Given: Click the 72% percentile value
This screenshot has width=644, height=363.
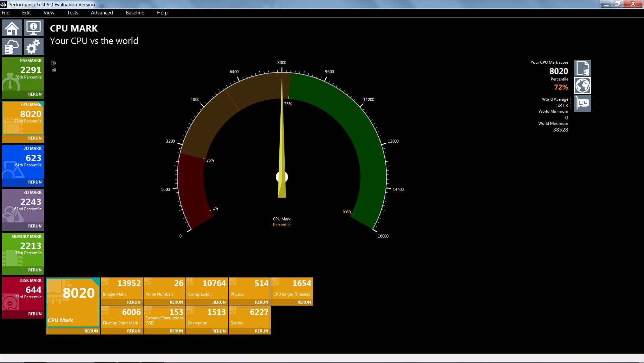Looking at the screenshot, I should click(561, 87).
